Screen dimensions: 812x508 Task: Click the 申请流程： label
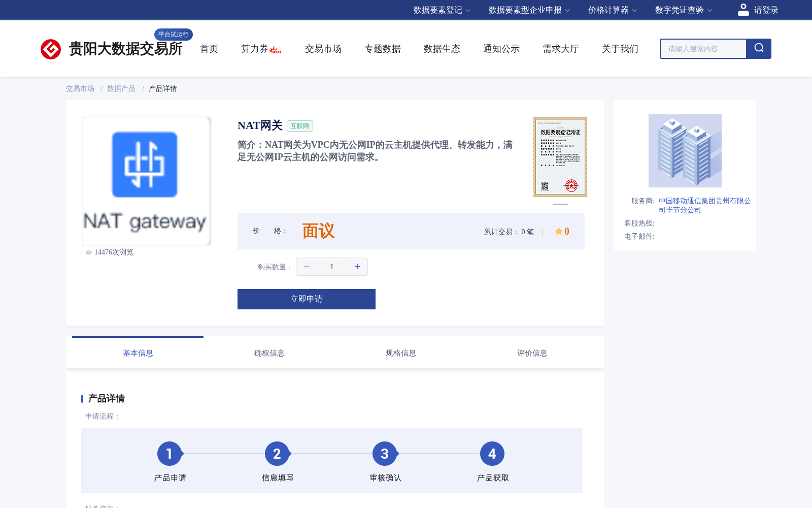click(103, 416)
